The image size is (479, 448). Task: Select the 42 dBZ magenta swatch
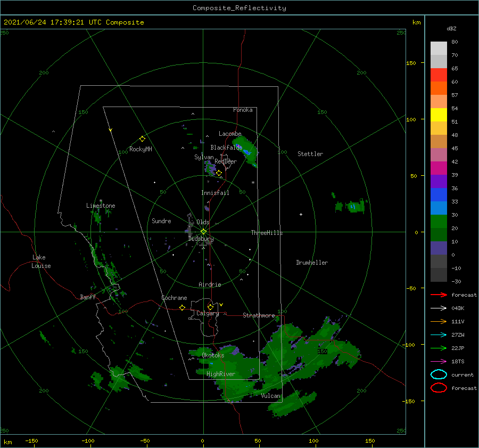(x=439, y=168)
